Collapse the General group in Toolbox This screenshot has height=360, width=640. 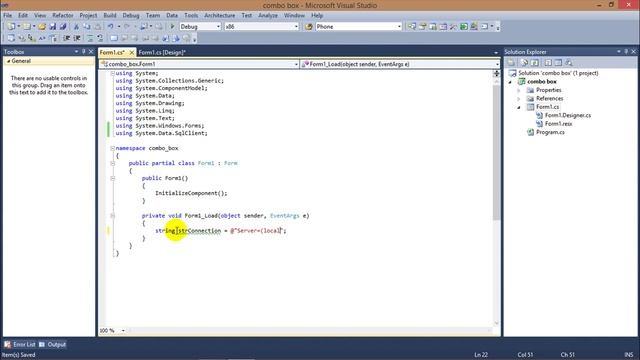[x=9, y=61]
